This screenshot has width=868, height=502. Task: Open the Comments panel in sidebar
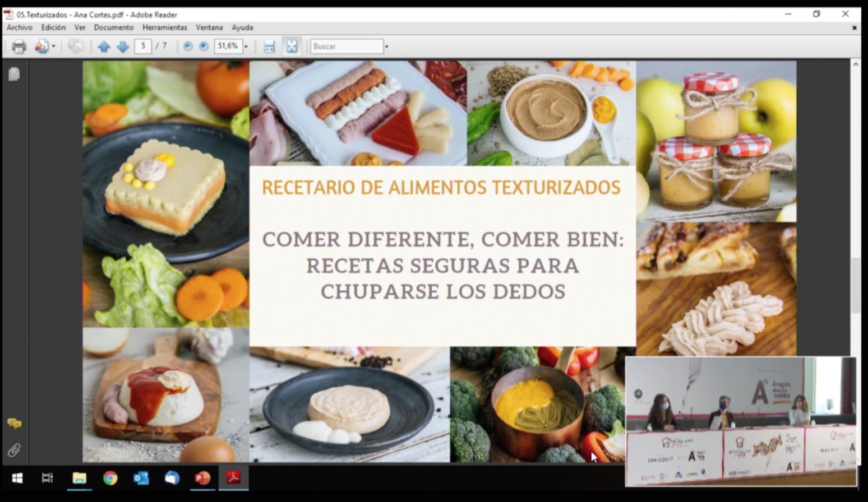pyautogui.click(x=14, y=424)
